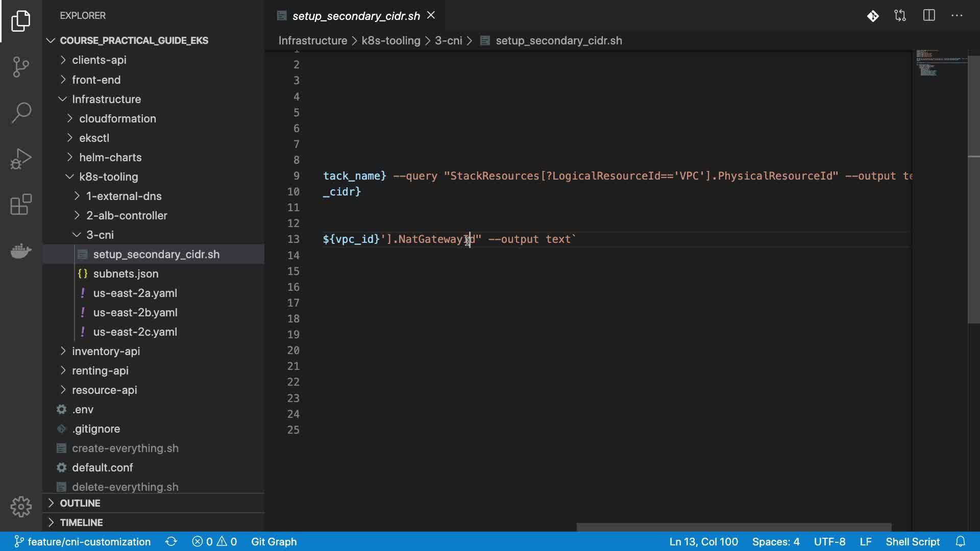The width and height of the screenshot is (980, 551).
Task: Click the Split Editor Right icon
Action: click(929, 15)
